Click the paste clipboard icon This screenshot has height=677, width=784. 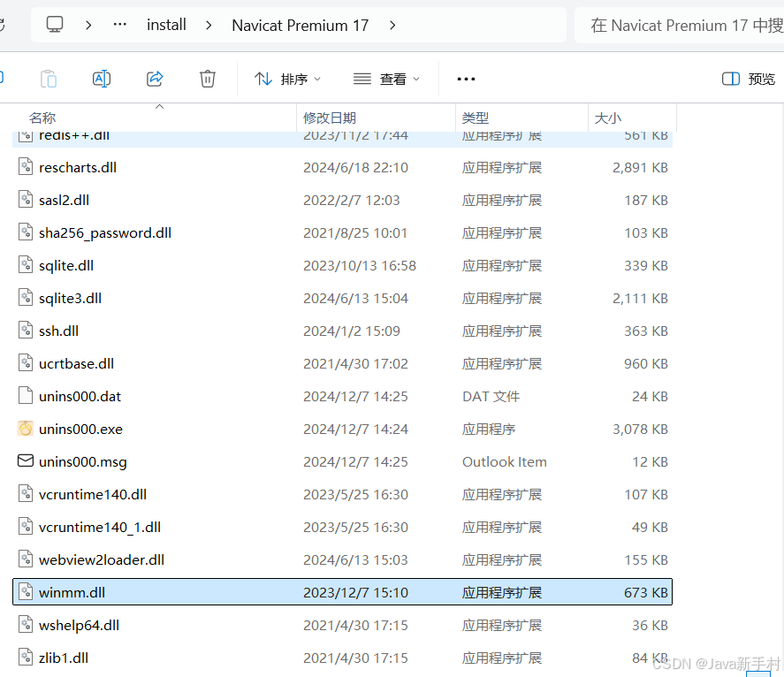[49, 79]
